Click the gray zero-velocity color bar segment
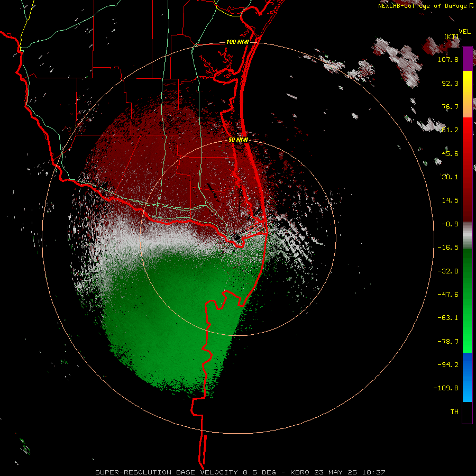 tap(467, 235)
